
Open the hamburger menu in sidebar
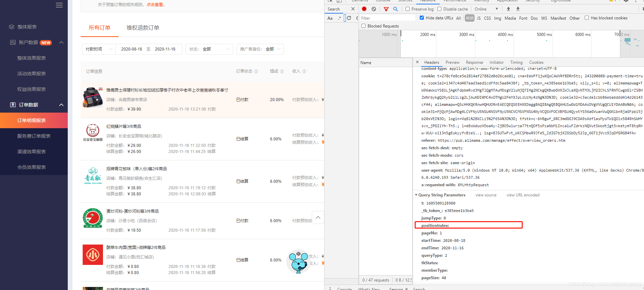tap(59, 5)
